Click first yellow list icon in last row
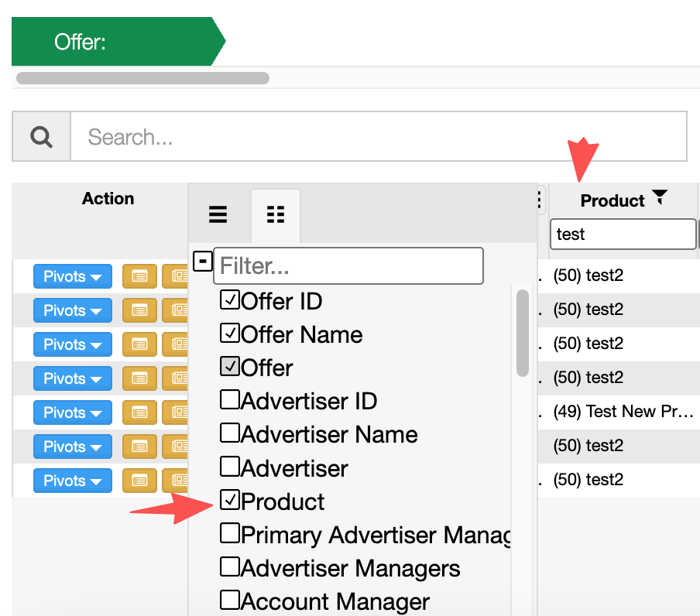This screenshot has height=616, width=700. click(139, 481)
